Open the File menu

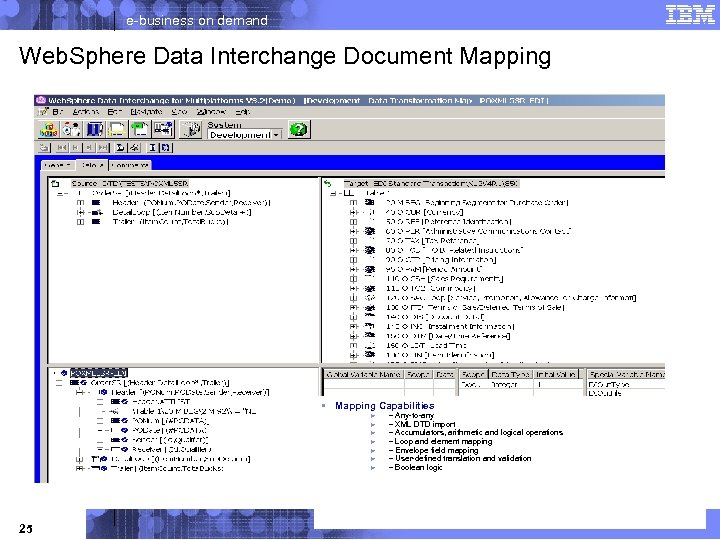(58, 112)
